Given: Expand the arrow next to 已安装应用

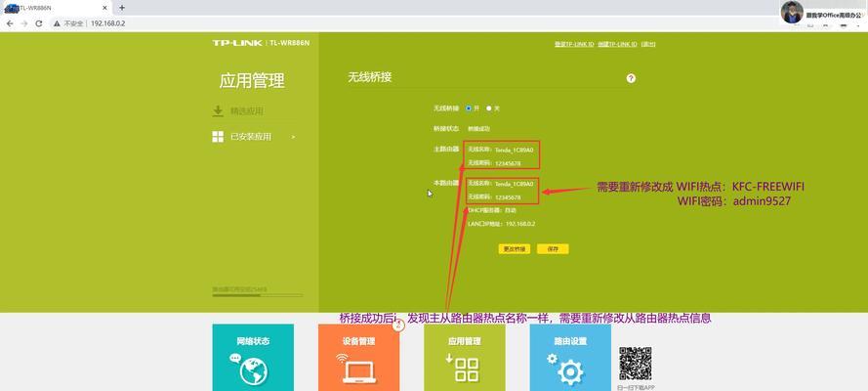Looking at the screenshot, I should click(293, 137).
